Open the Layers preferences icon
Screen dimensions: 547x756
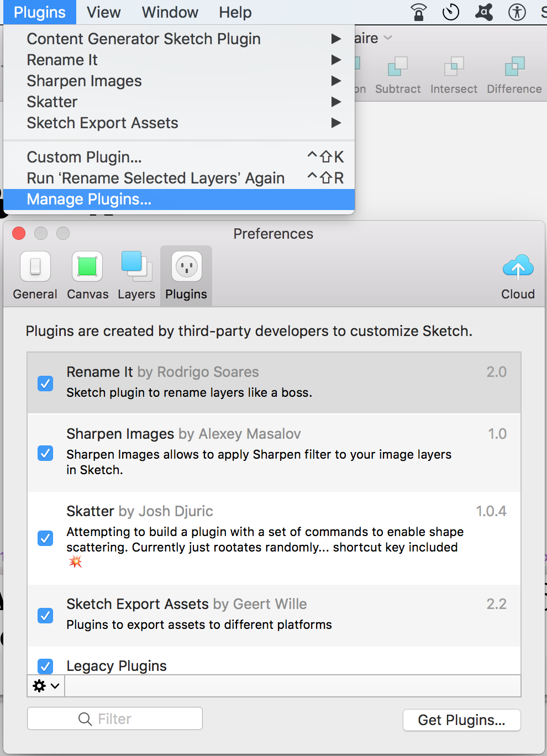point(136,275)
